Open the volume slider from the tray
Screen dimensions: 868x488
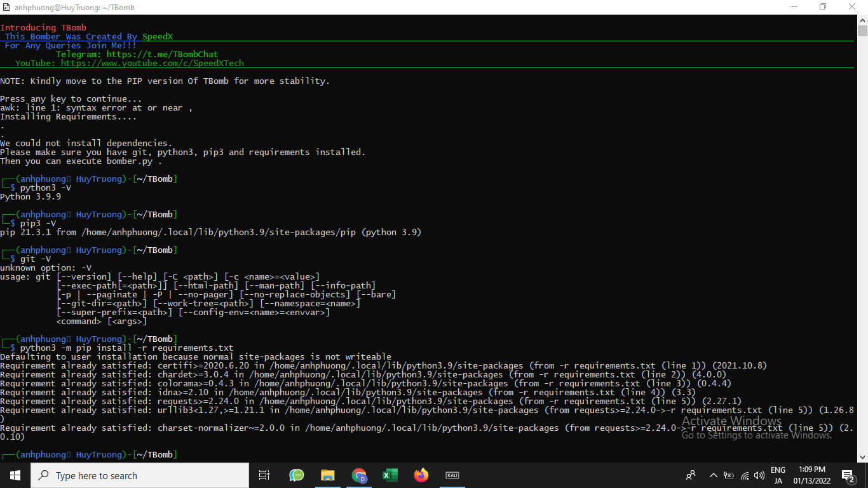click(759, 475)
